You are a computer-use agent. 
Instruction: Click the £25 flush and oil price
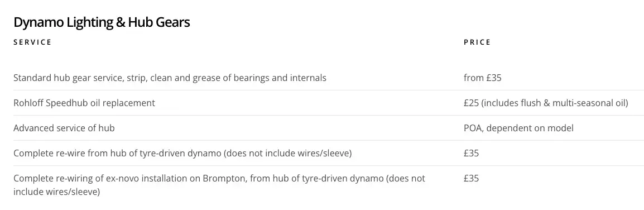pos(546,103)
